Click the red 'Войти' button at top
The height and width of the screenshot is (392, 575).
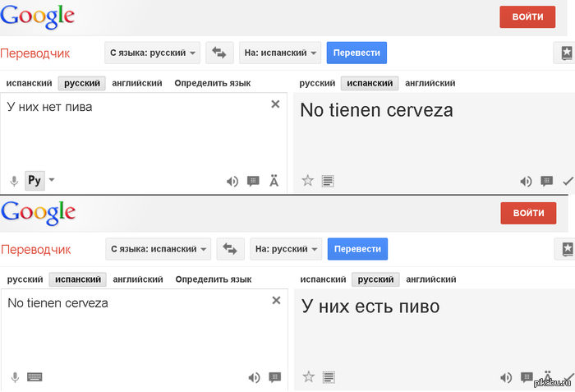point(527,17)
